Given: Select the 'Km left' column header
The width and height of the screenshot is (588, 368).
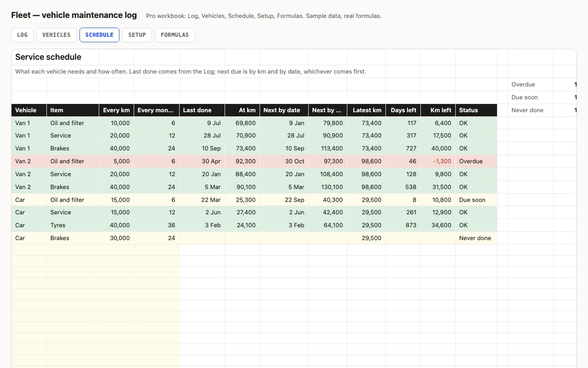Looking at the screenshot, I should (438, 110).
